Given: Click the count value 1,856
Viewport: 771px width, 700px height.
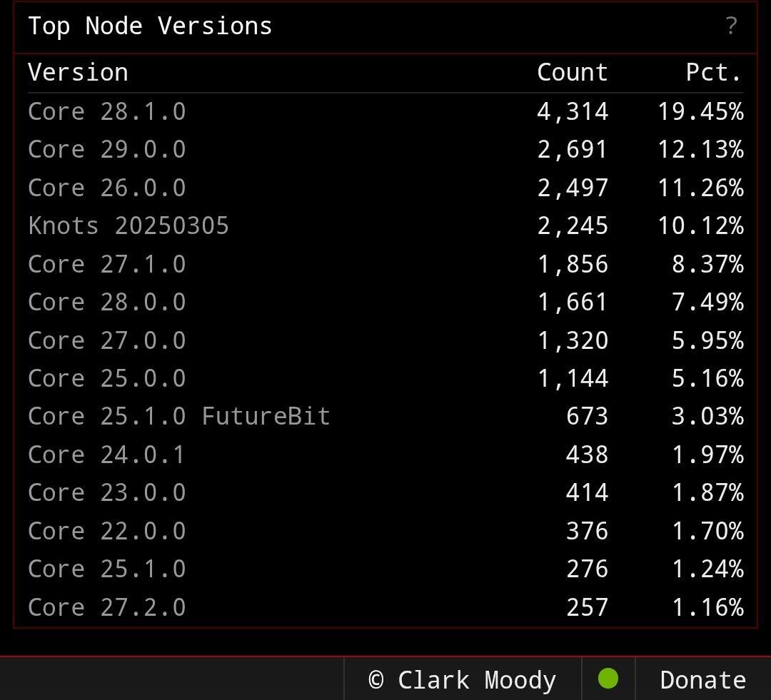Looking at the screenshot, I should click(573, 265).
